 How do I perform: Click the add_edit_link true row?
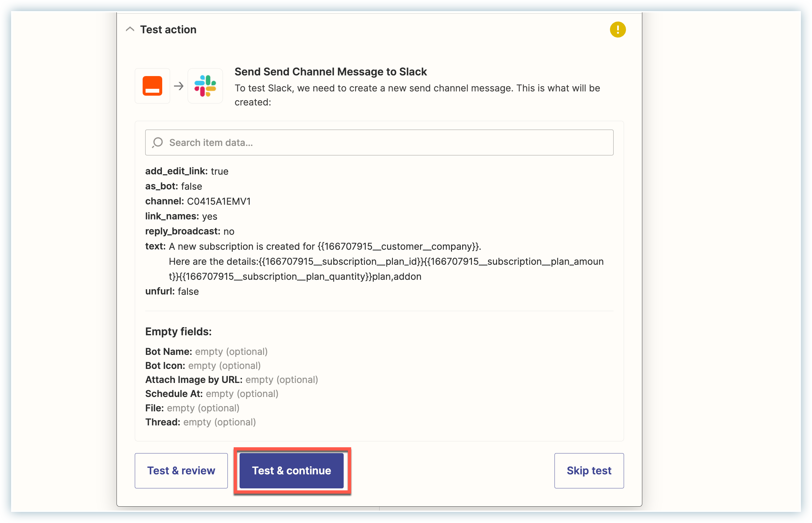pos(187,171)
